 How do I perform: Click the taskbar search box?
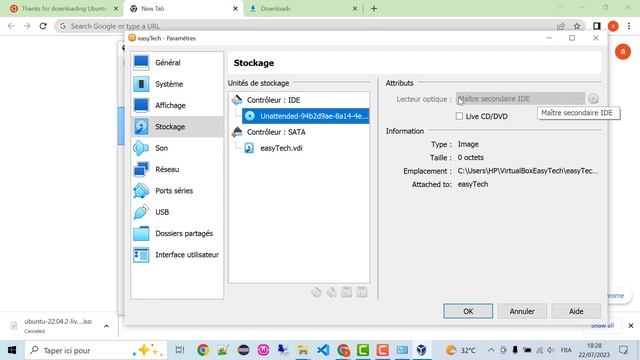pos(96,350)
